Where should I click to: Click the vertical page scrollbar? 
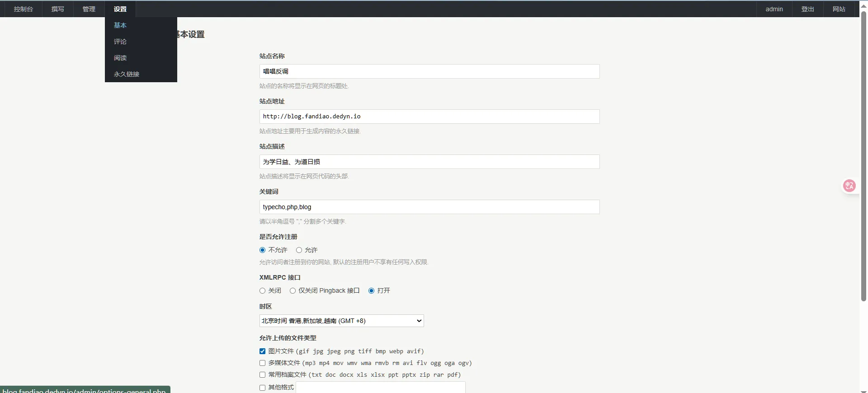(x=863, y=156)
